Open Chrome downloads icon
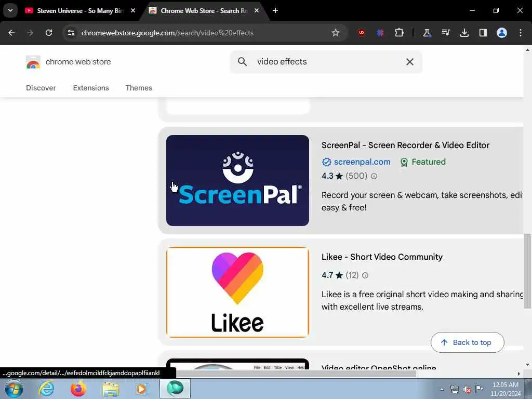The width and height of the screenshot is (532, 399). pyautogui.click(x=464, y=33)
